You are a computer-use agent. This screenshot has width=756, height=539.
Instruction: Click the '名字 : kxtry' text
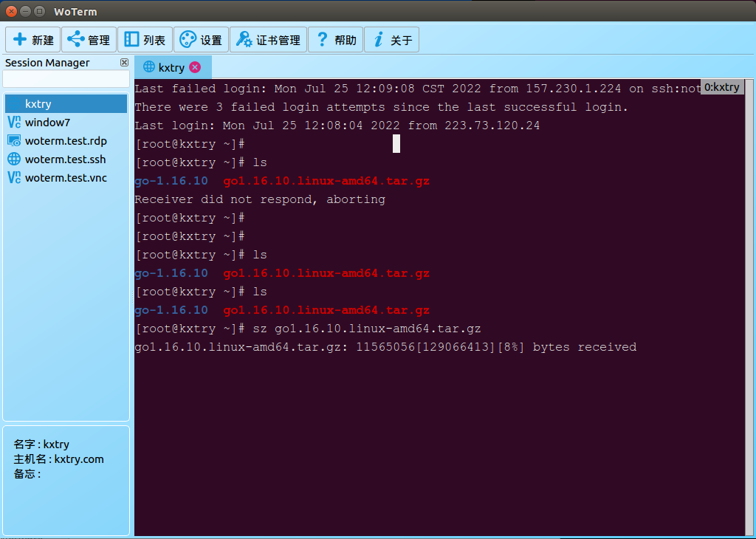41,444
